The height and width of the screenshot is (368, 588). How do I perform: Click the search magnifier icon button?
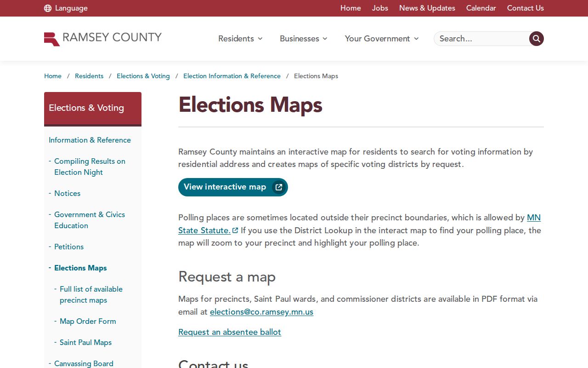536,39
